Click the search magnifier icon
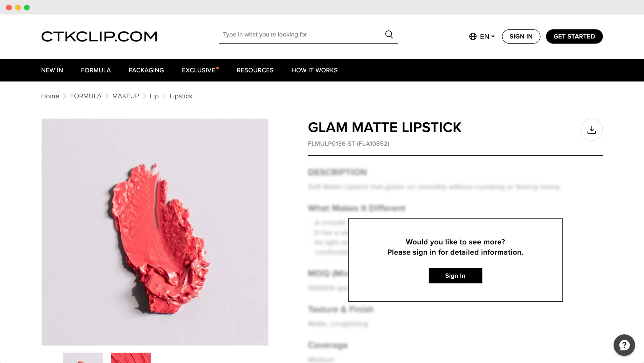Viewport: 644px width, 363px height. [x=389, y=34]
